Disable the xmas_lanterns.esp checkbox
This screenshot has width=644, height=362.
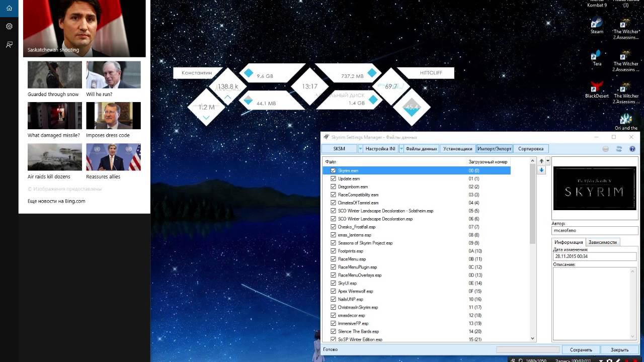pos(333,235)
